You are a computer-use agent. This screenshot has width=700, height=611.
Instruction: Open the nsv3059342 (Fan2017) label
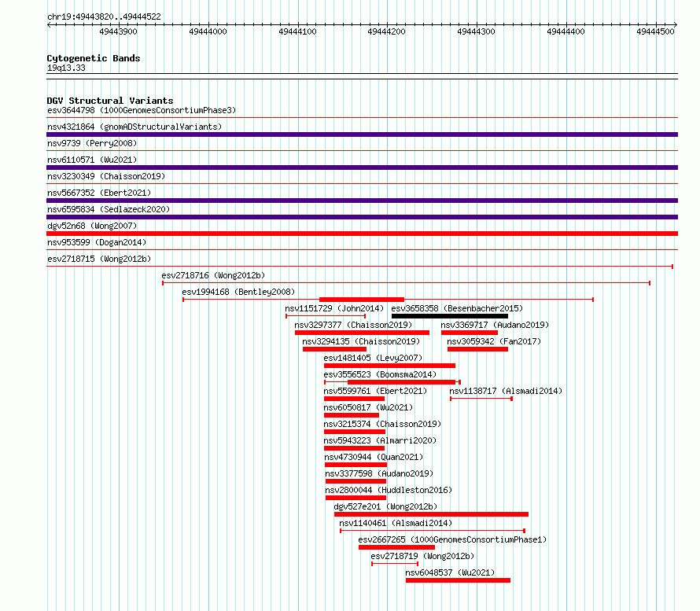(494, 341)
